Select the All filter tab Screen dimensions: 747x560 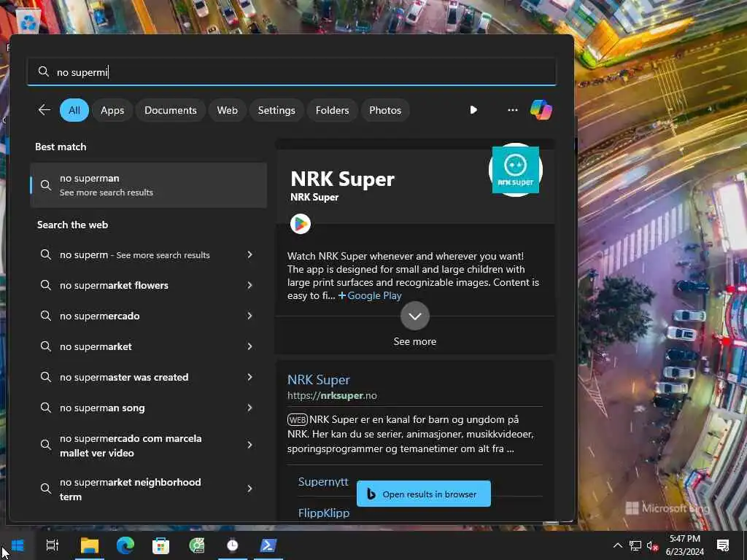click(x=74, y=110)
